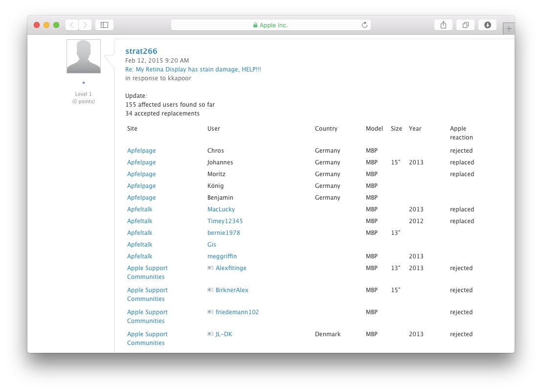
Task: Click the Apple Inc. address bar
Action: click(x=271, y=25)
